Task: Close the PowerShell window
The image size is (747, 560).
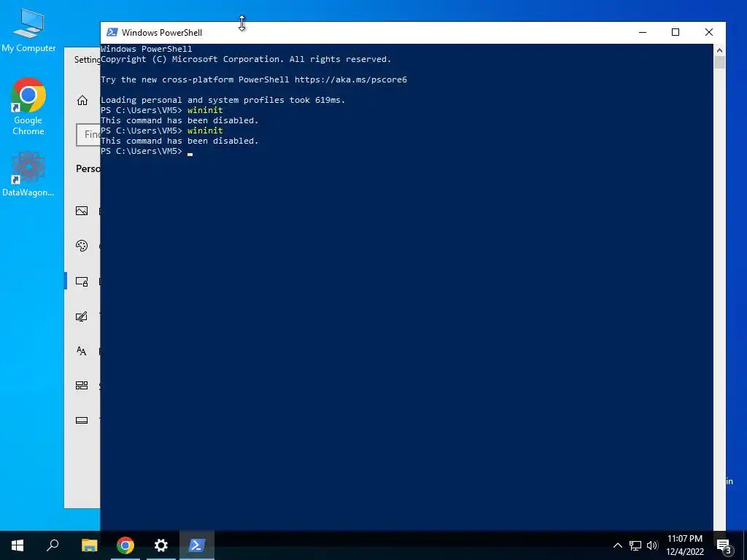Action: click(x=709, y=32)
